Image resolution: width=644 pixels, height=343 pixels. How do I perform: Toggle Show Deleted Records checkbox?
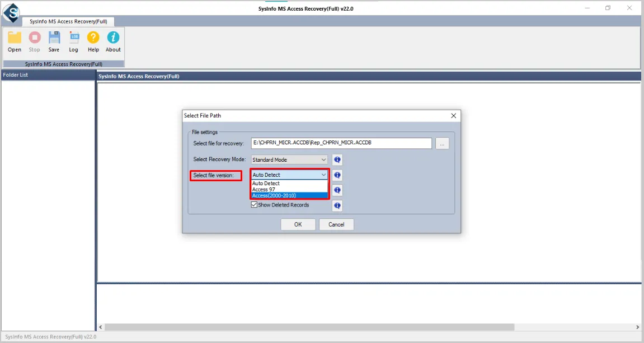point(254,205)
